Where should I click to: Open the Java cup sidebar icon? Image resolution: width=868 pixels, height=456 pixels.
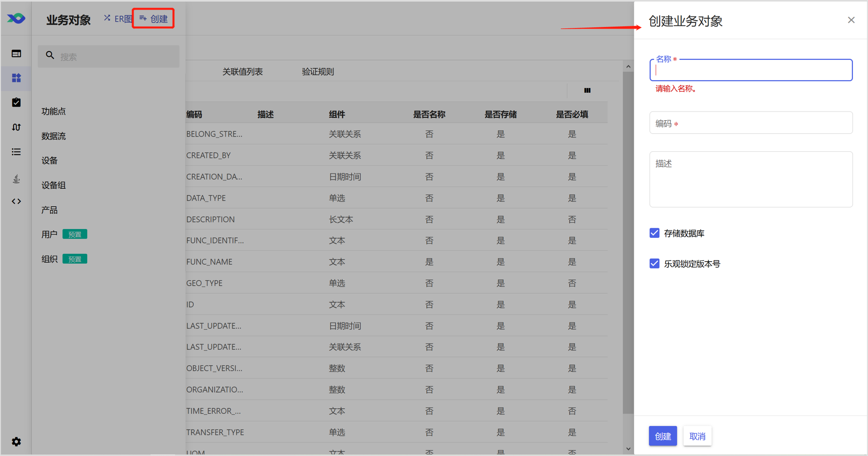coord(16,179)
